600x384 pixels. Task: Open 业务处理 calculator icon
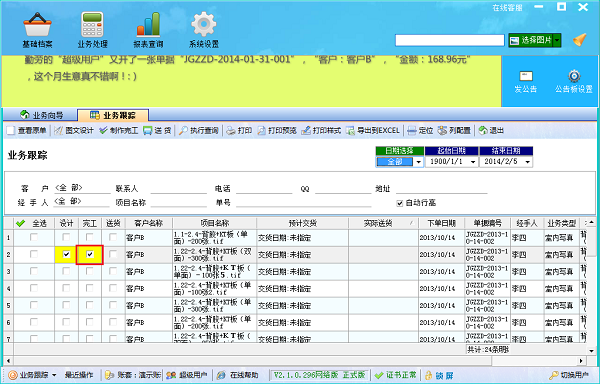92,24
